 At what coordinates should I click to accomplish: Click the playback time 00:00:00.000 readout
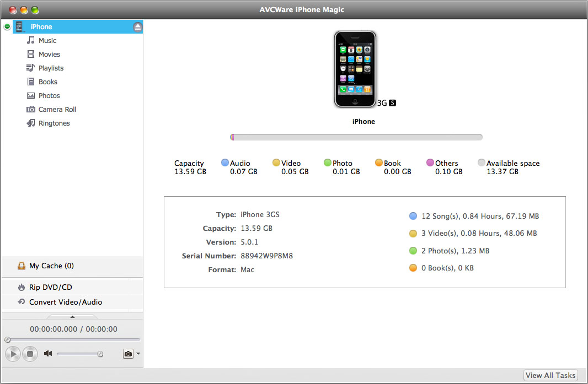click(54, 329)
